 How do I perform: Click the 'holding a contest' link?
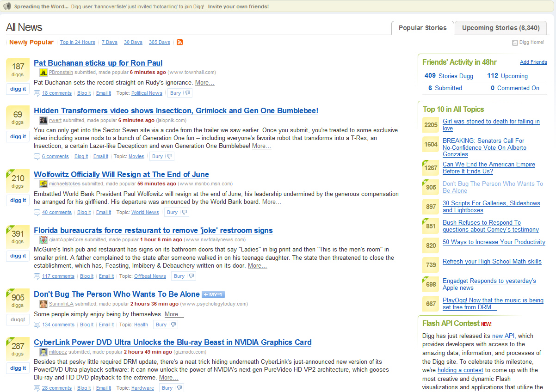tap(460, 370)
